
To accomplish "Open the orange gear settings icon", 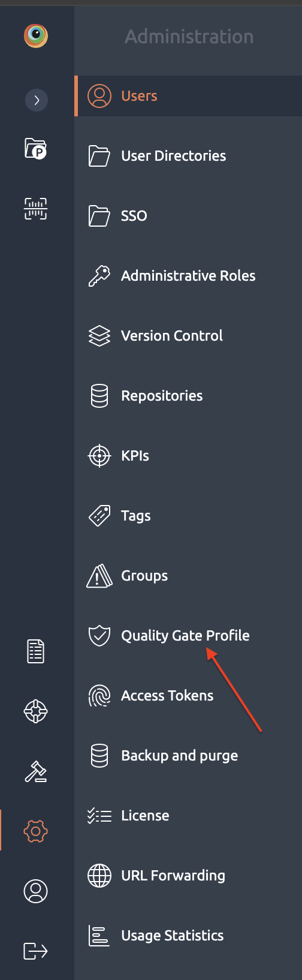I will pos(36,831).
